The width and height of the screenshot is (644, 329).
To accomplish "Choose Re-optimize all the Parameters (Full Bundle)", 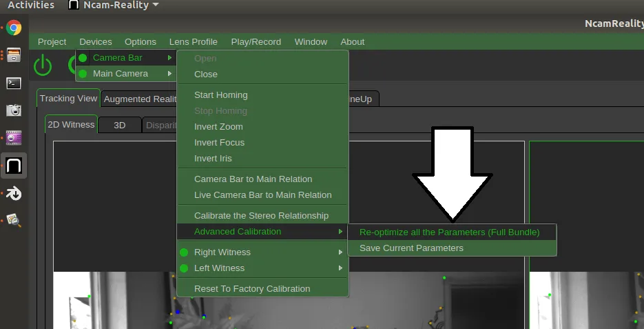I will pos(453,232).
